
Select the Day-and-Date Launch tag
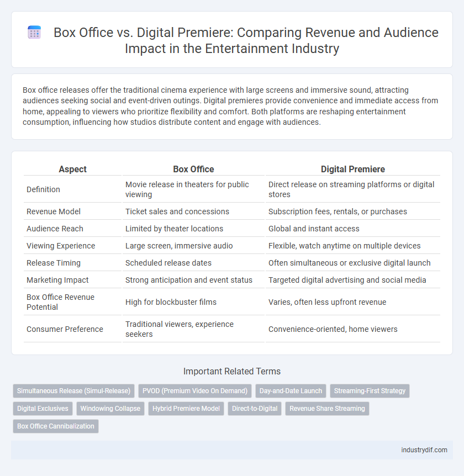click(x=291, y=391)
